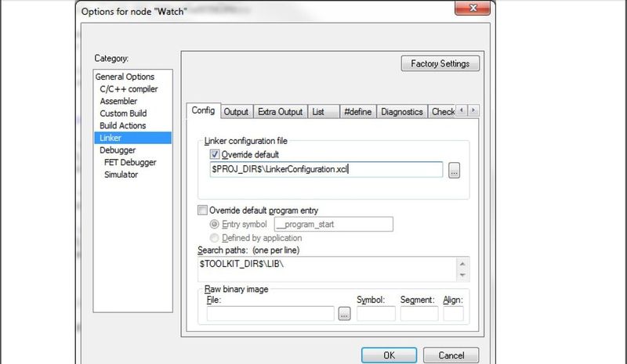Click the Align input field
627x364 pixels.
454,314
